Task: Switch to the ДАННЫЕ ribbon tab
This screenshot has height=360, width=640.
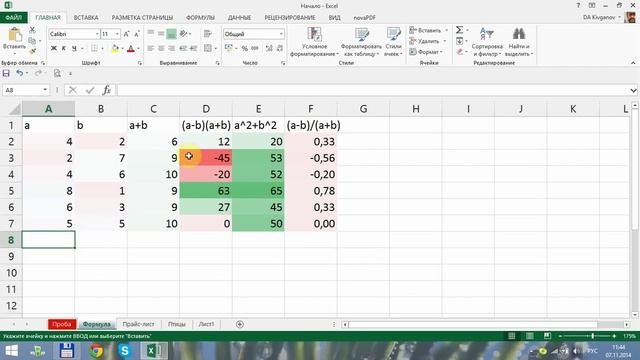Action: coord(240,18)
